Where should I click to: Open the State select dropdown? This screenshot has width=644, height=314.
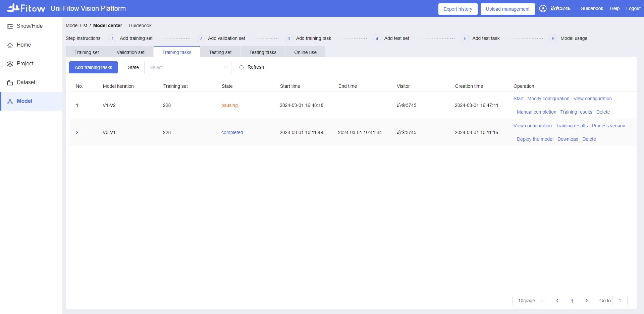pos(188,67)
